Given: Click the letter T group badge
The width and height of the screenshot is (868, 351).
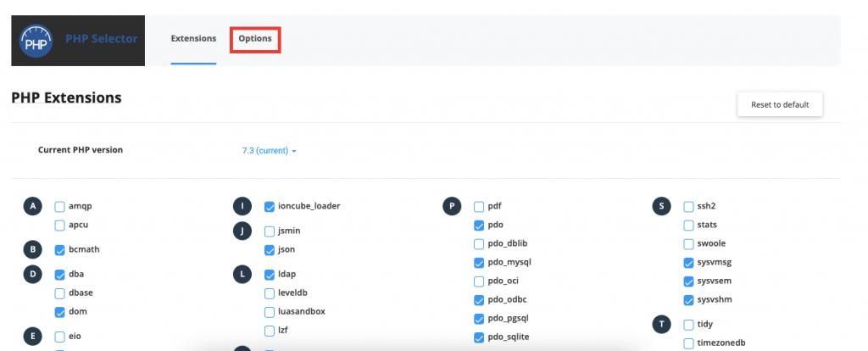Looking at the screenshot, I should pyautogui.click(x=662, y=324).
